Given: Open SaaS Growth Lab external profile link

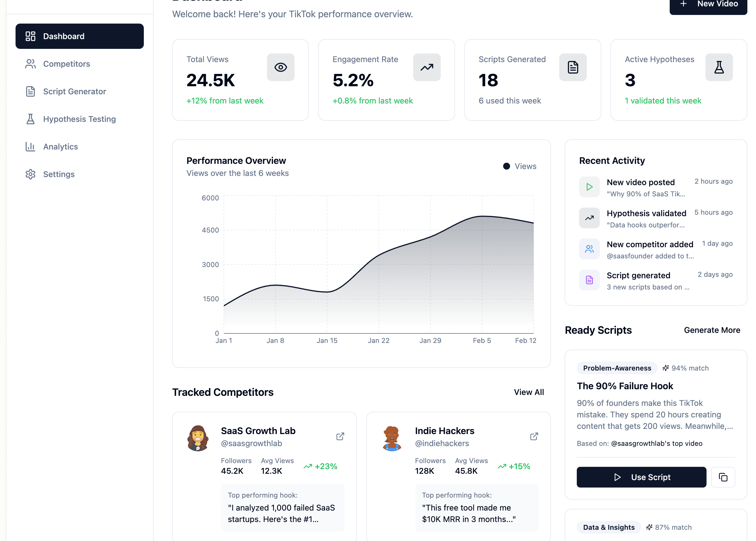Looking at the screenshot, I should click(340, 436).
